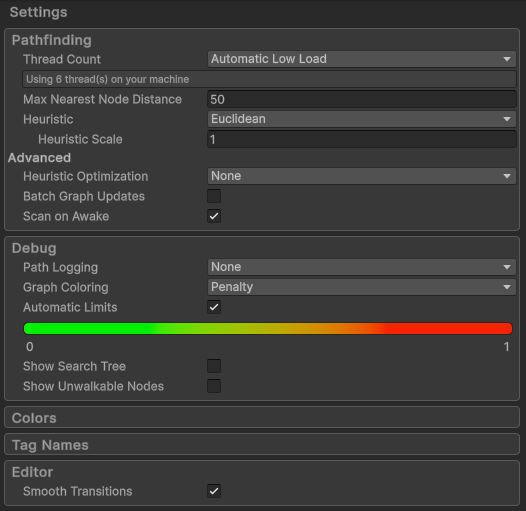Turn off the Smooth Transitions checkbox
Screen dimensions: 526x511
(214, 491)
